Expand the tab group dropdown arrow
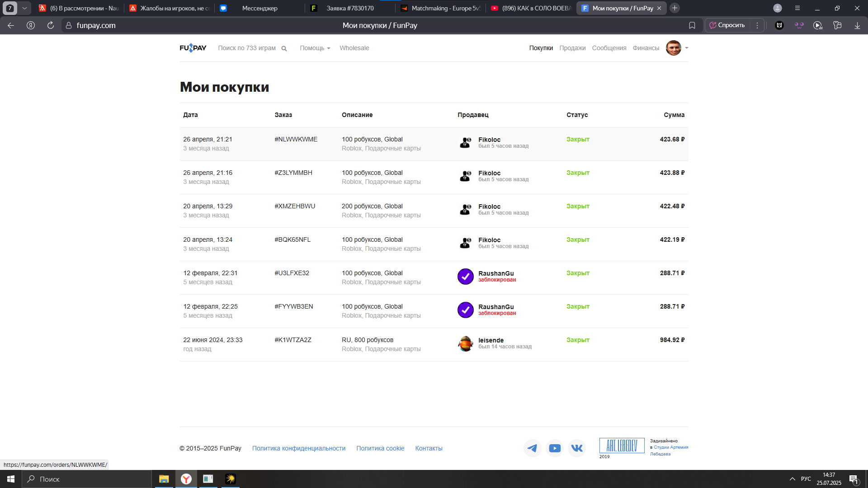The width and height of the screenshot is (868, 488). (x=24, y=8)
